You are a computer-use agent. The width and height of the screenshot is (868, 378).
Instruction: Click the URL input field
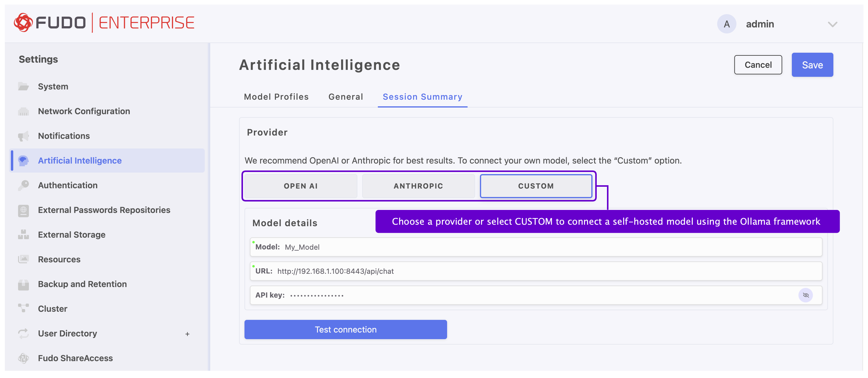(x=536, y=271)
